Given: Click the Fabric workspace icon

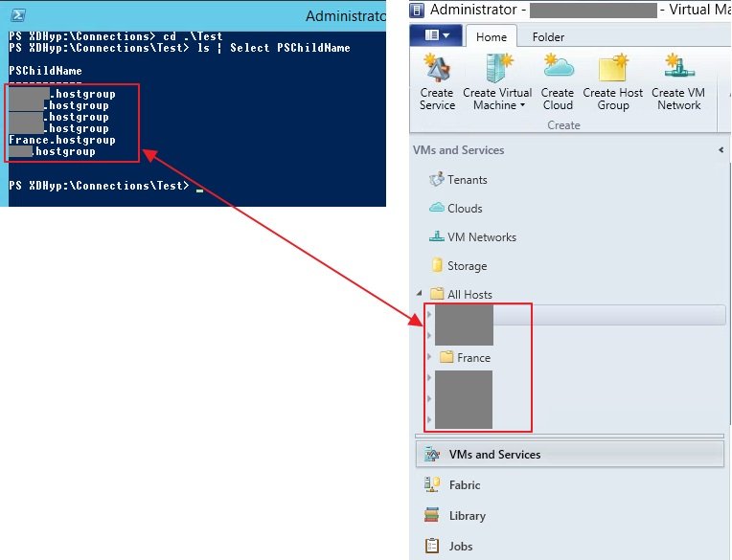Looking at the screenshot, I should [432, 484].
